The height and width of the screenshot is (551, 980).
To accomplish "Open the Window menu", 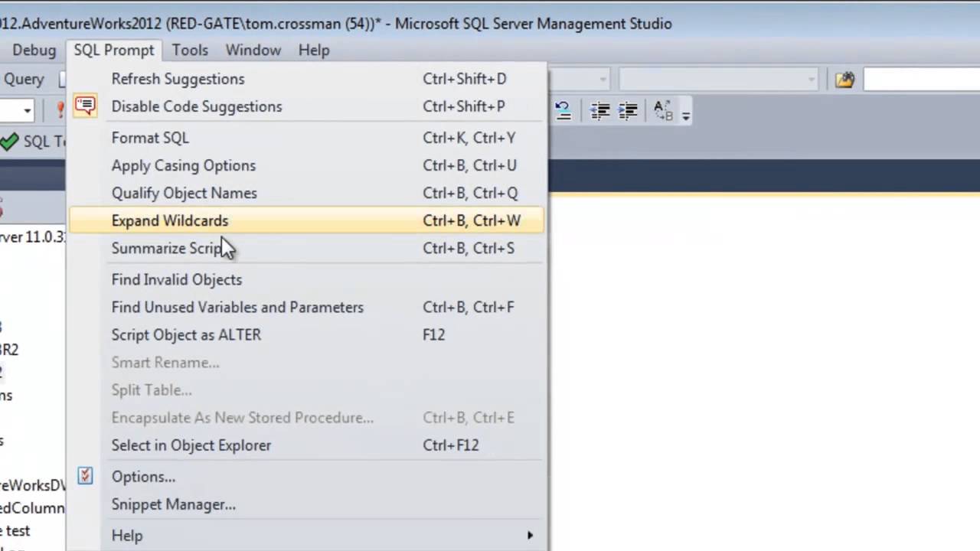I will tap(253, 50).
